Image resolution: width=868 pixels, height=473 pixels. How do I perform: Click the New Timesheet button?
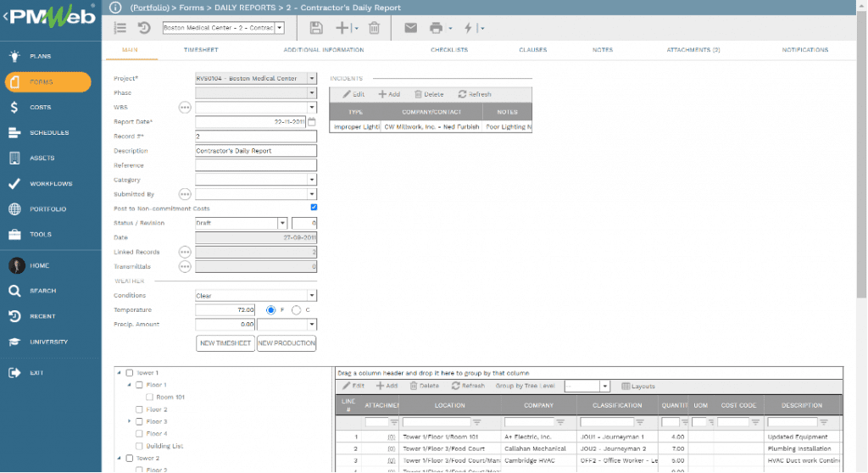225,343
